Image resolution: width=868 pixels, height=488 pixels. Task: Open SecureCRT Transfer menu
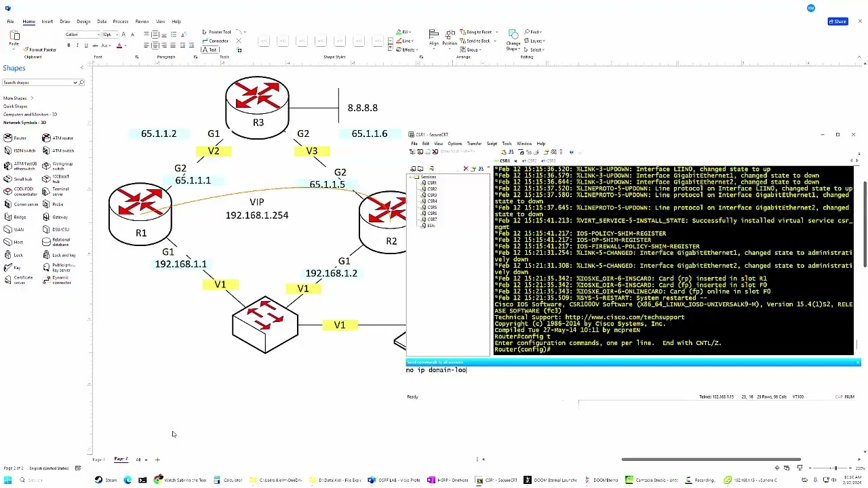coord(474,144)
